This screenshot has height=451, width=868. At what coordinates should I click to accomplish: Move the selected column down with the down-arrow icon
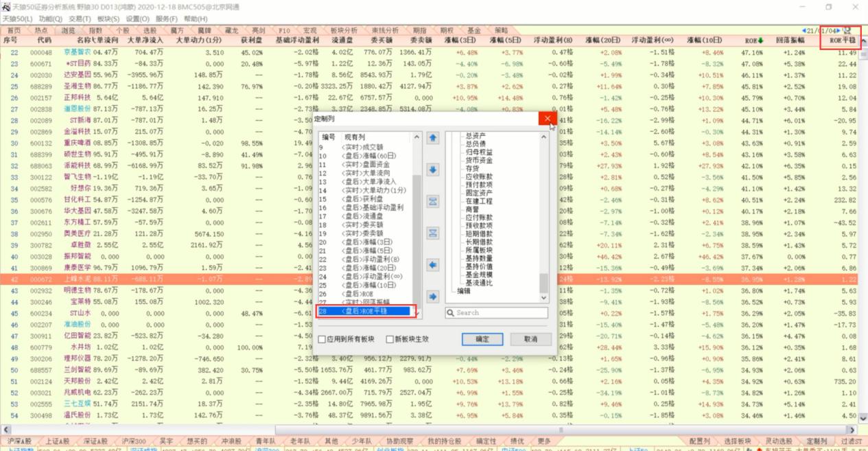click(x=432, y=170)
